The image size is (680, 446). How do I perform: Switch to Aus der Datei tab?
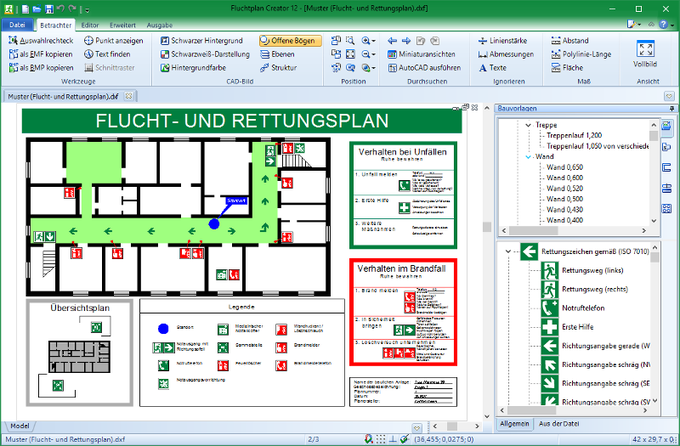pyautogui.click(x=559, y=423)
